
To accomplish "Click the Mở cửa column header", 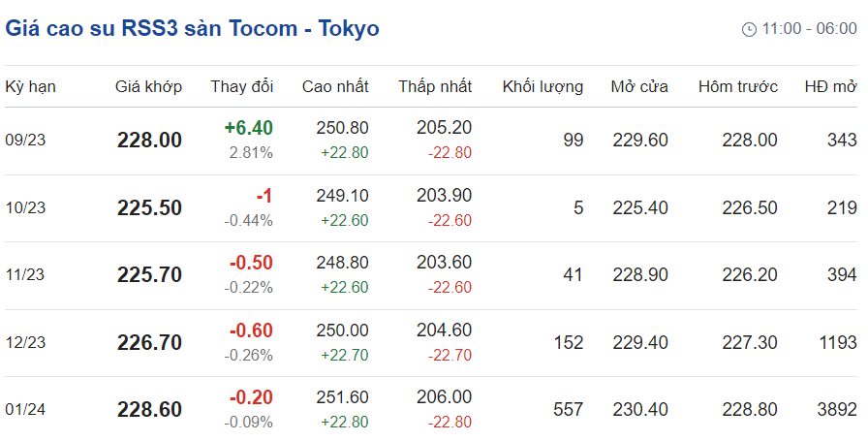I will [x=639, y=87].
